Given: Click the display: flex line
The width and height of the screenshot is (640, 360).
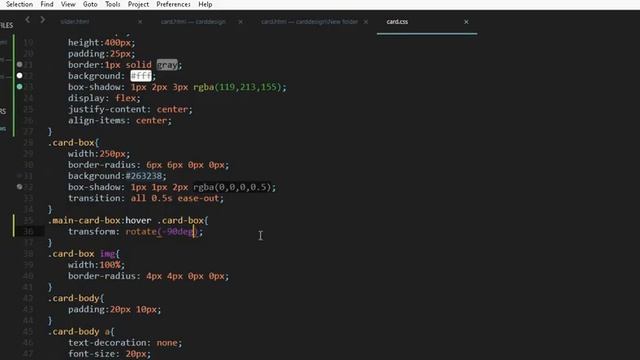Looking at the screenshot, I should (x=104, y=98).
